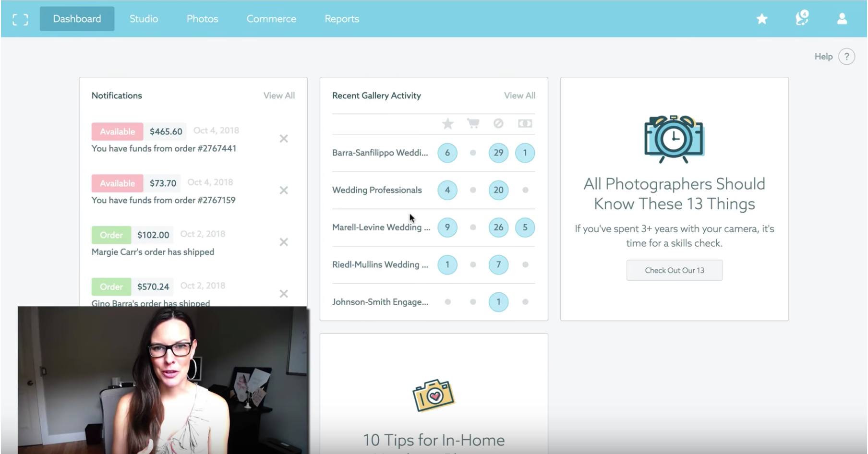
Task: Open Barra-Sanfilippo Wedding gallery row
Action: click(380, 153)
